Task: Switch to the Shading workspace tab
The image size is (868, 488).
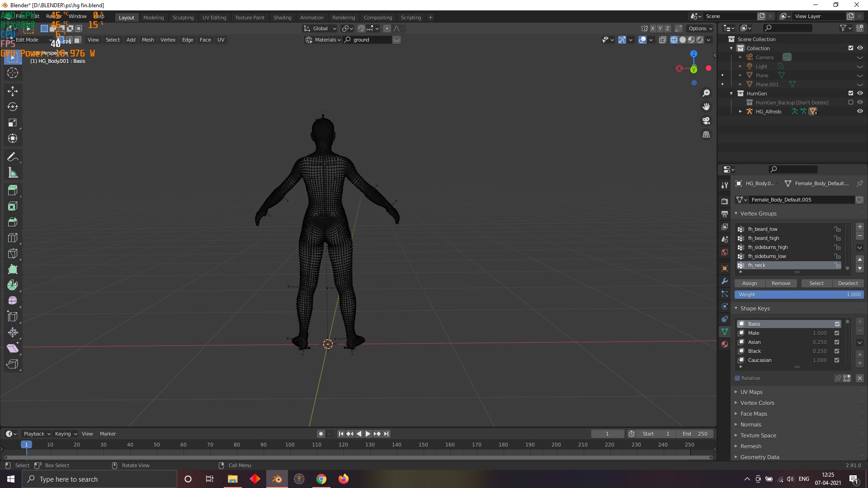Action: (x=282, y=17)
